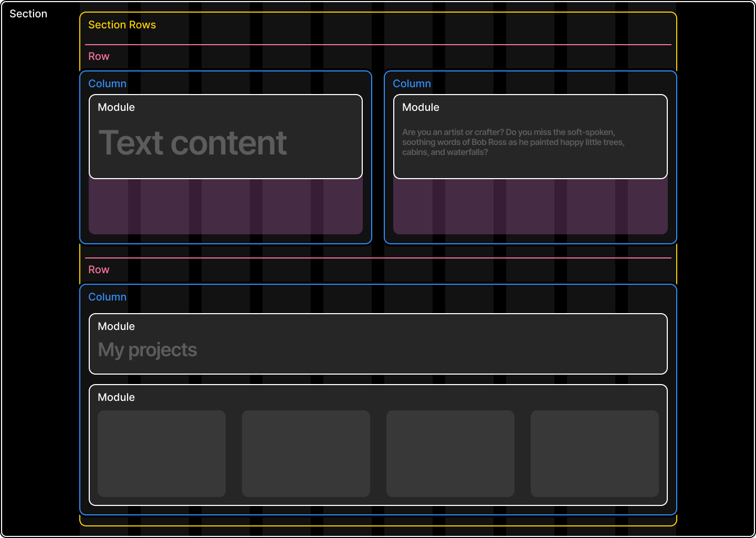Open the first placeholder card in the card module
The height and width of the screenshot is (538, 756).
[162, 453]
